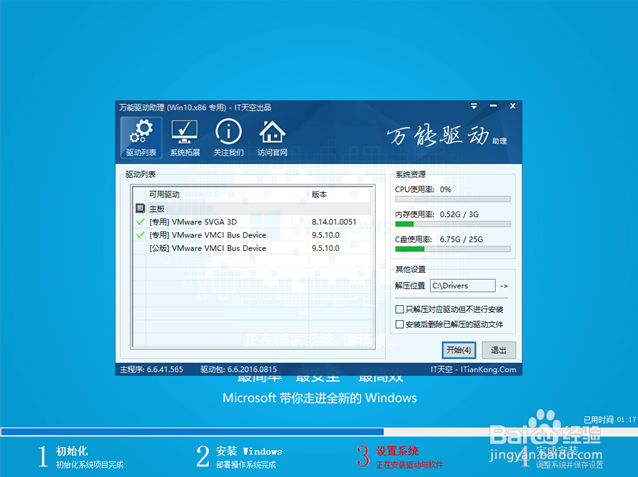Click the C盘使用率 progress bar

pyautogui.click(x=452, y=249)
